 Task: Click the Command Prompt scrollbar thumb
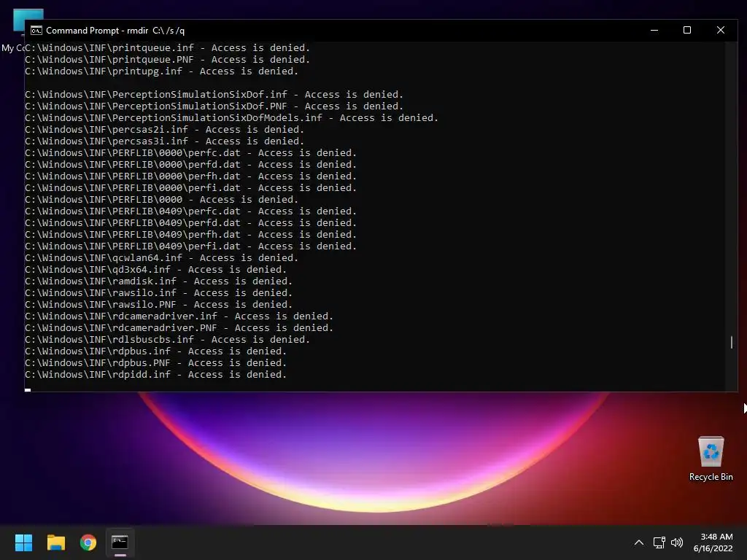pyautogui.click(x=731, y=342)
